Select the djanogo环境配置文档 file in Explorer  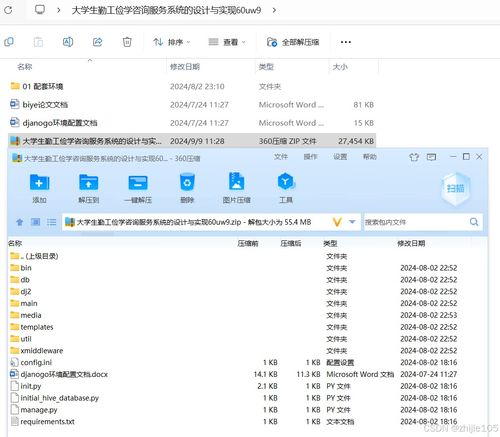click(192, 123)
